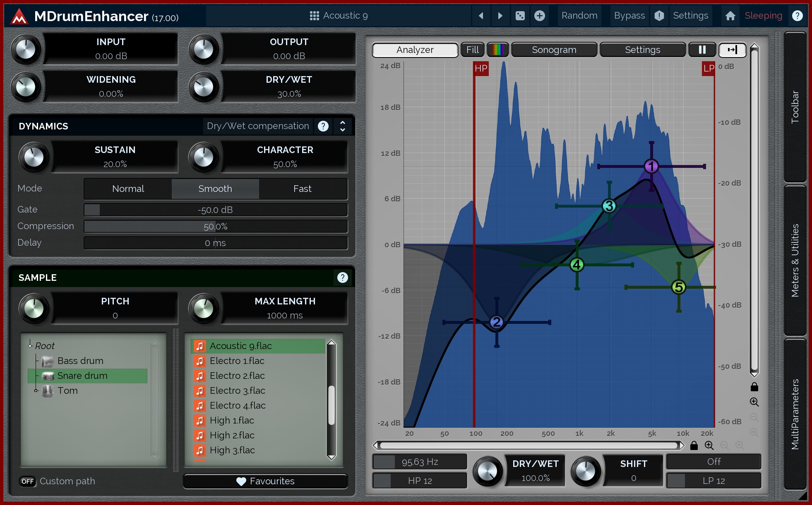Image resolution: width=812 pixels, height=505 pixels.
Task: Toggle Custom path OFF switch
Action: click(x=28, y=481)
